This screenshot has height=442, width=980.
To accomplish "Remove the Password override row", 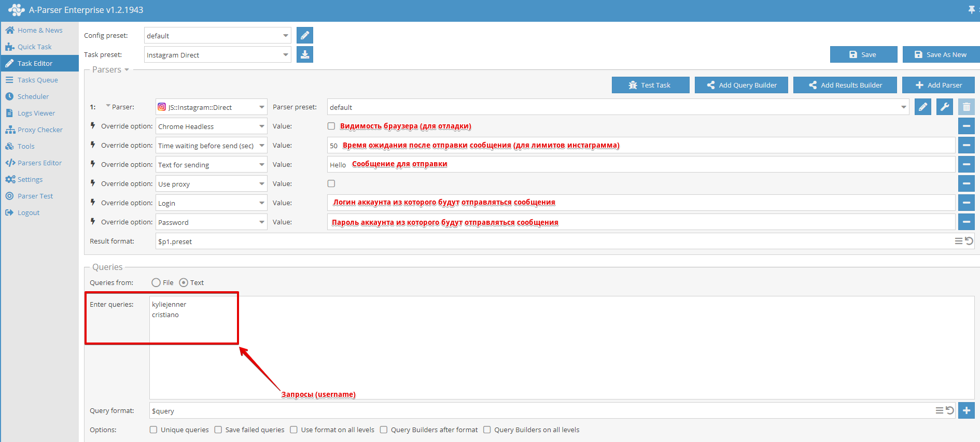I will click(x=967, y=222).
